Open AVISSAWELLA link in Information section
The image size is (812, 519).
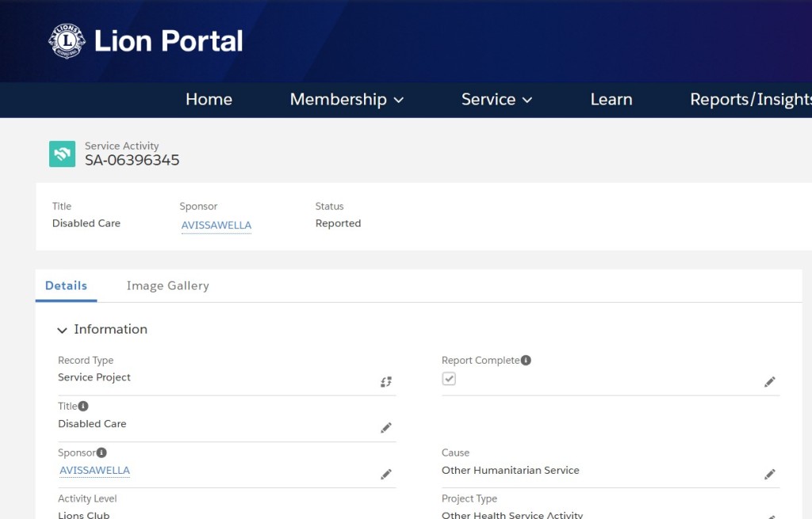click(95, 471)
